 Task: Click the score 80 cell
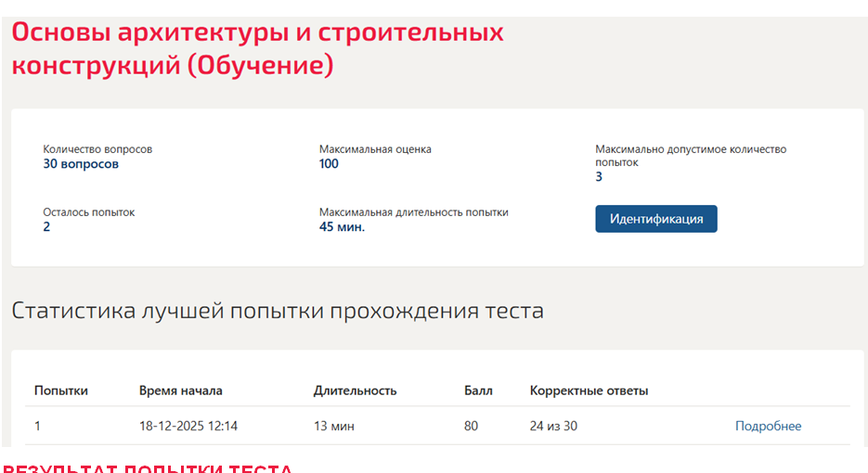click(471, 426)
